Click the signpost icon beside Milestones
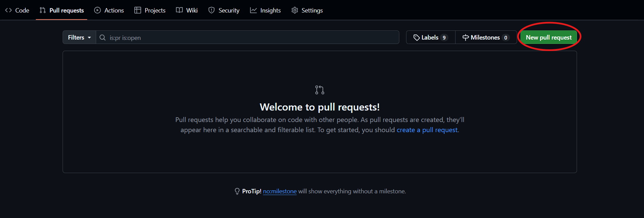The height and width of the screenshot is (218, 644). tap(466, 38)
